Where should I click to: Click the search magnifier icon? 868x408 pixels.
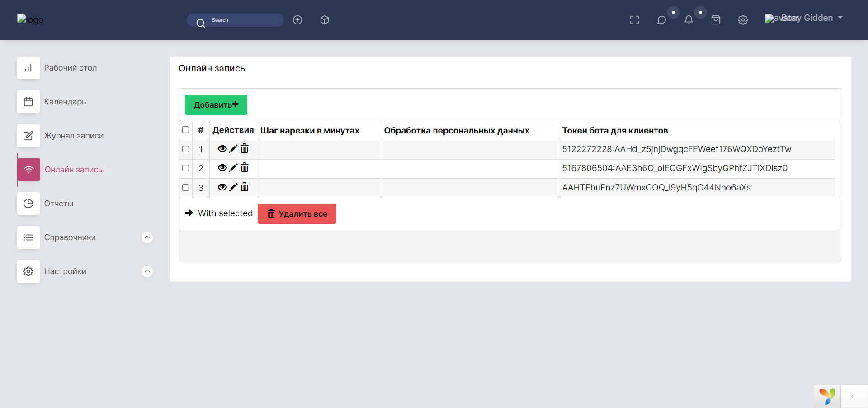(201, 23)
